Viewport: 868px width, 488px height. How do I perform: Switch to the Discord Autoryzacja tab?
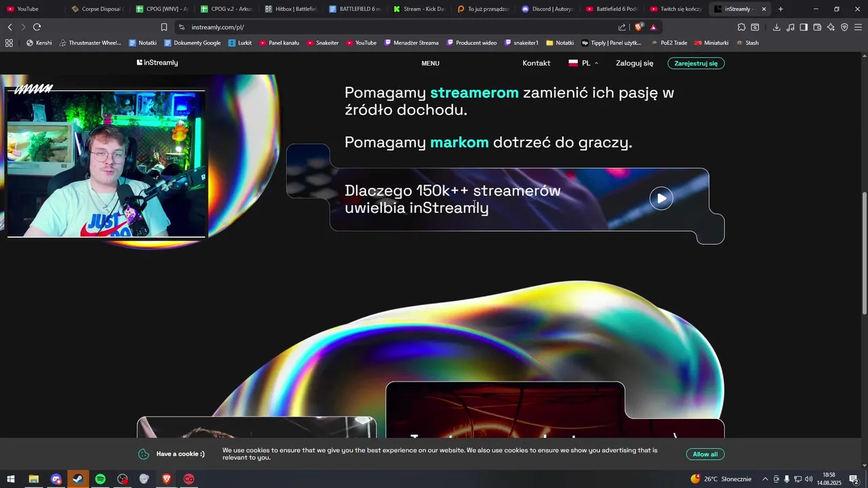pyautogui.click(x=547, y=9)
